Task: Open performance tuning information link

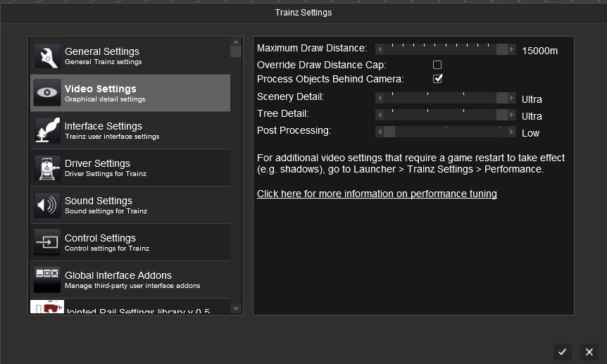Action: click(377, 194)
